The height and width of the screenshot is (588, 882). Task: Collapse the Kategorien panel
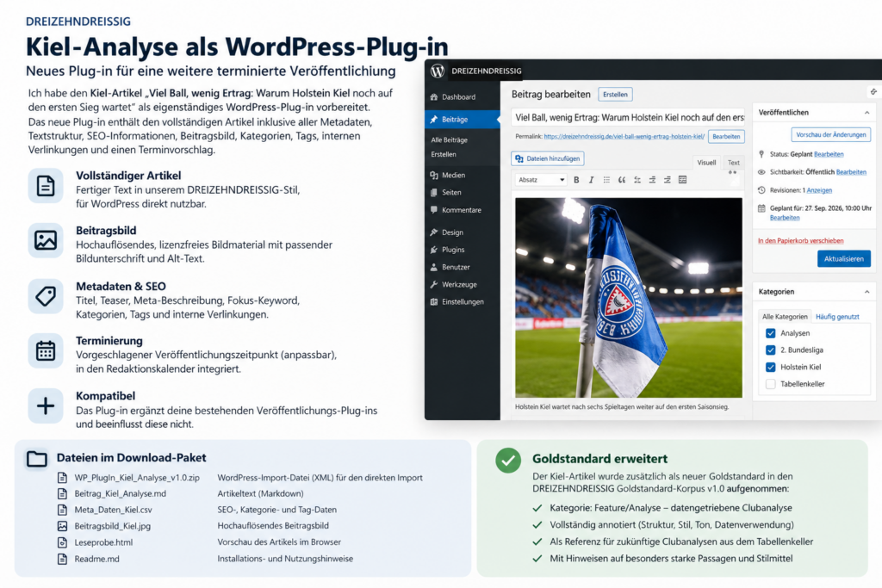tap(866, 292)
